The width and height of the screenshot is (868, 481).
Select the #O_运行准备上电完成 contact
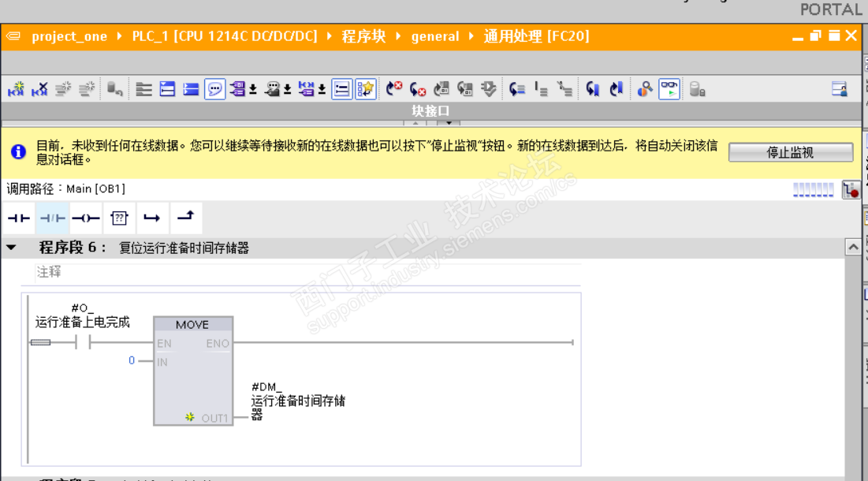[83, 343]
